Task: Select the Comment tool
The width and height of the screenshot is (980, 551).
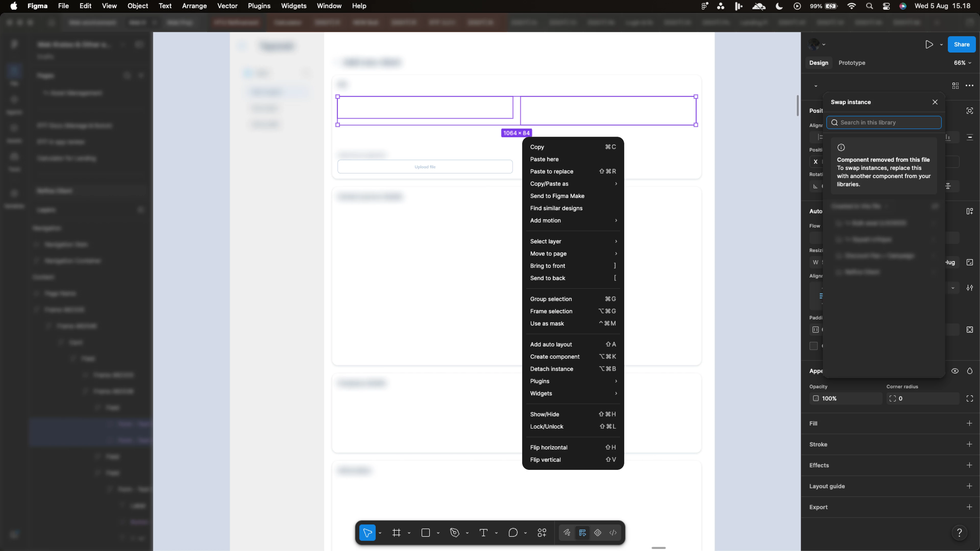Action: pyautogui.click(x=513, y=532)
